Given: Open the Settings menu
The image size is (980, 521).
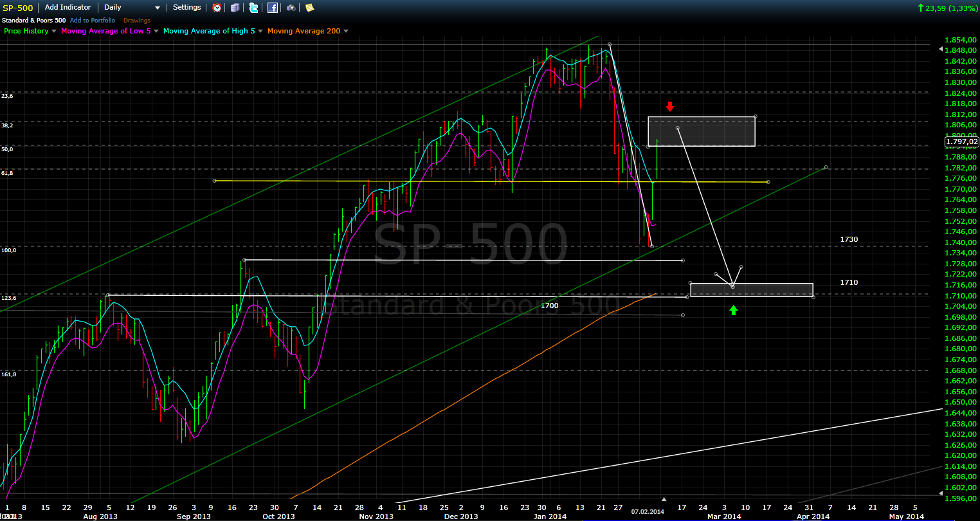Looking at the screenshot, I should [186, 8].
